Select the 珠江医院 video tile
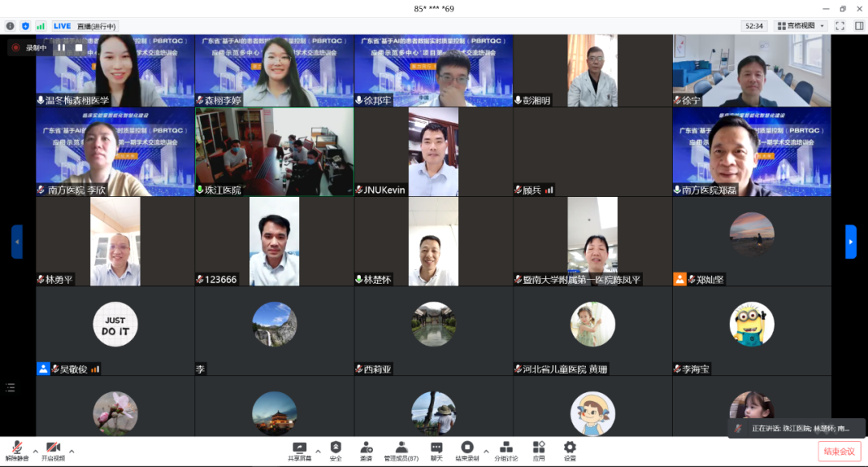 coord(274,152)
